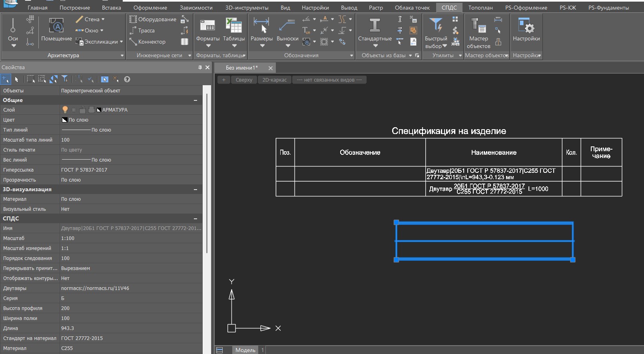
Task: Click the Длина value field 943.3
Action: coord(68,328)
